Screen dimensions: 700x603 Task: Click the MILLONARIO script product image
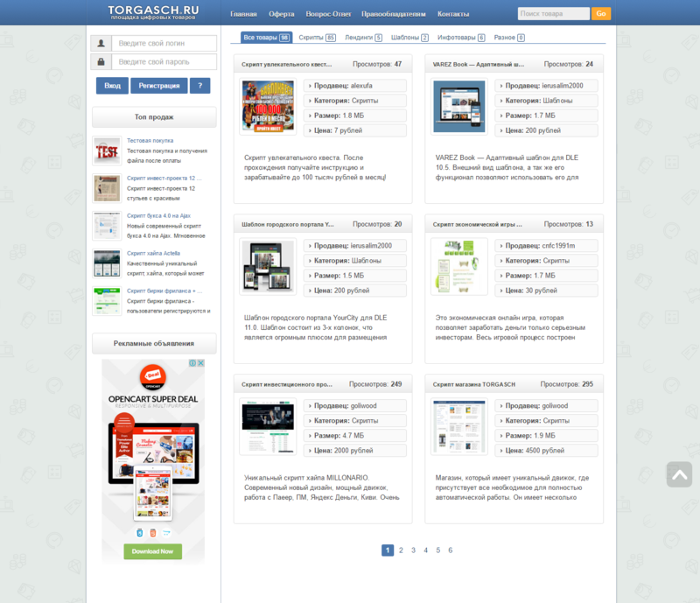268,426
